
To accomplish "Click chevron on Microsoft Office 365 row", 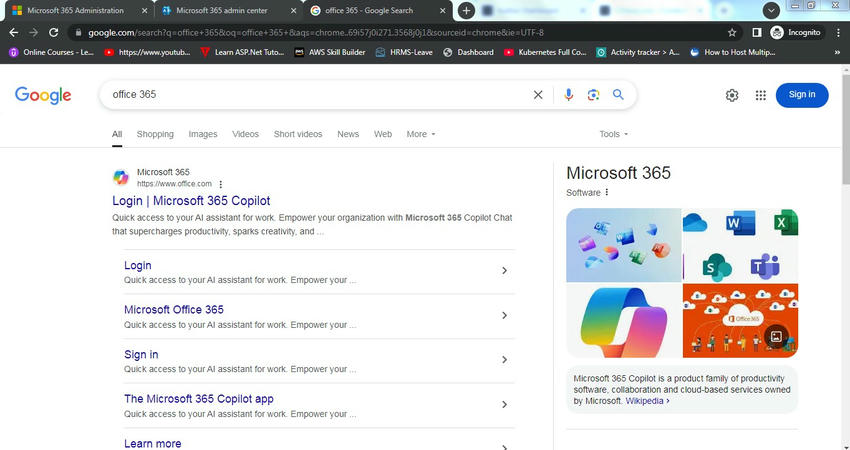I will point(504,315).
